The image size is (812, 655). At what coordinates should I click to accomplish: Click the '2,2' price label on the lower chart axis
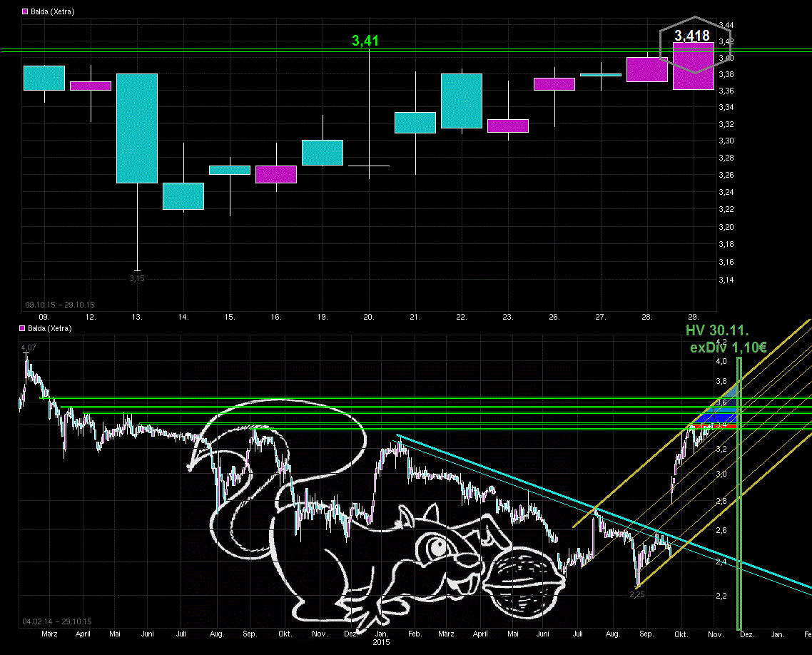pyautogui.click(x=721, y=596)
